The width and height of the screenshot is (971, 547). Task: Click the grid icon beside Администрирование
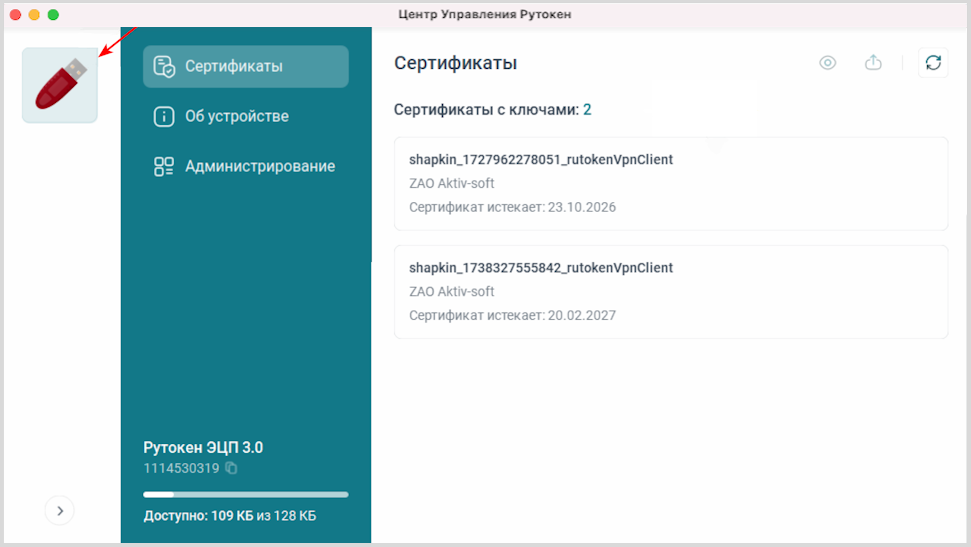pos(164,167)
